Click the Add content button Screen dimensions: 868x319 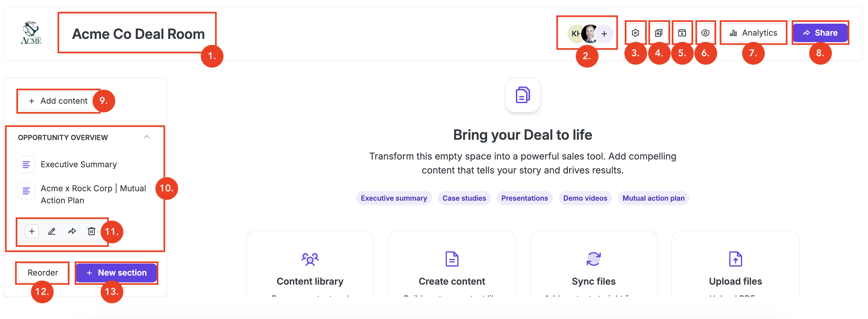click(58, 101)
